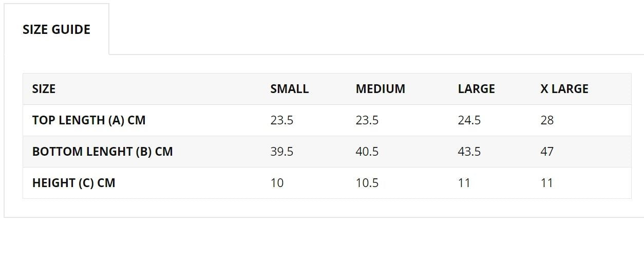
Task: Select the Small height value 10
Action: (x=277, y=183)
